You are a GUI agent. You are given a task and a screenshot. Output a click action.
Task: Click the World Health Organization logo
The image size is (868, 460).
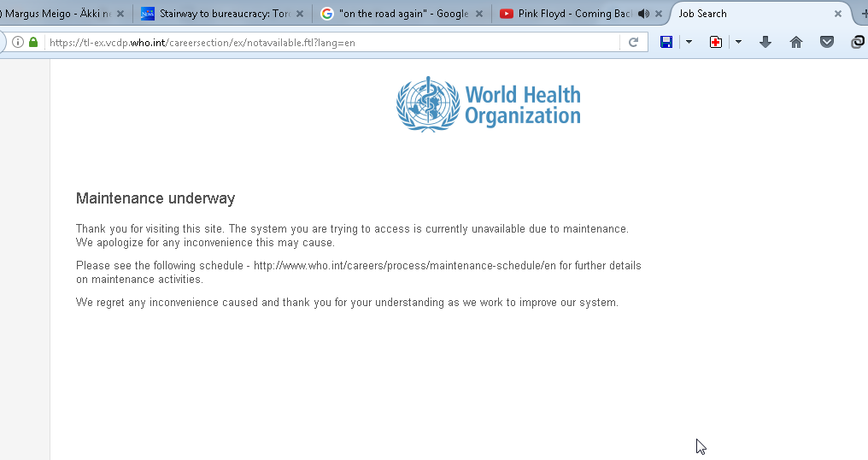(x=489, y=104)
